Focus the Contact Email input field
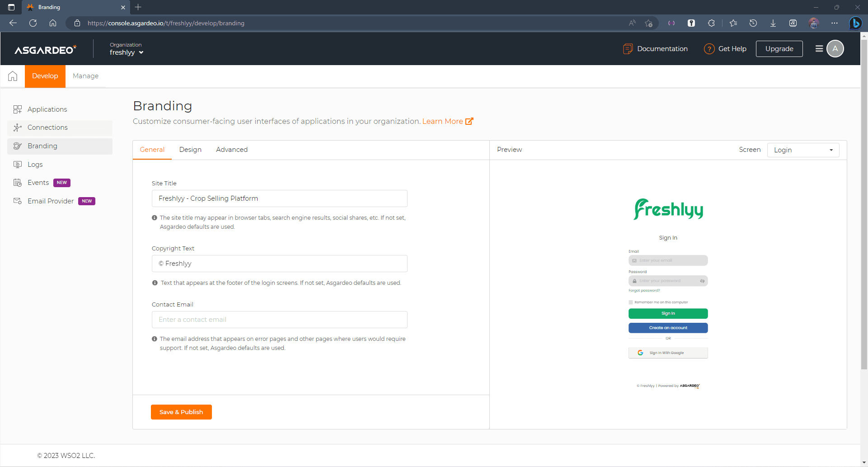 [x=279, y=320]
